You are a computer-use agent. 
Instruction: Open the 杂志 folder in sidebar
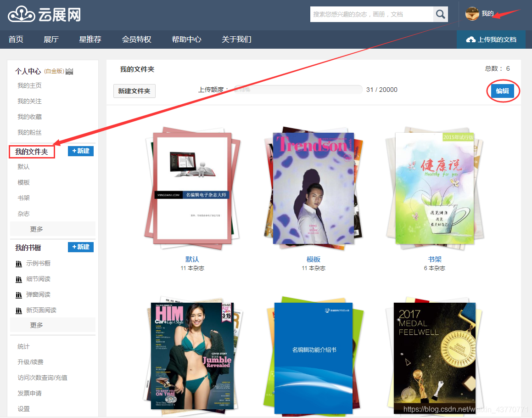24,214
